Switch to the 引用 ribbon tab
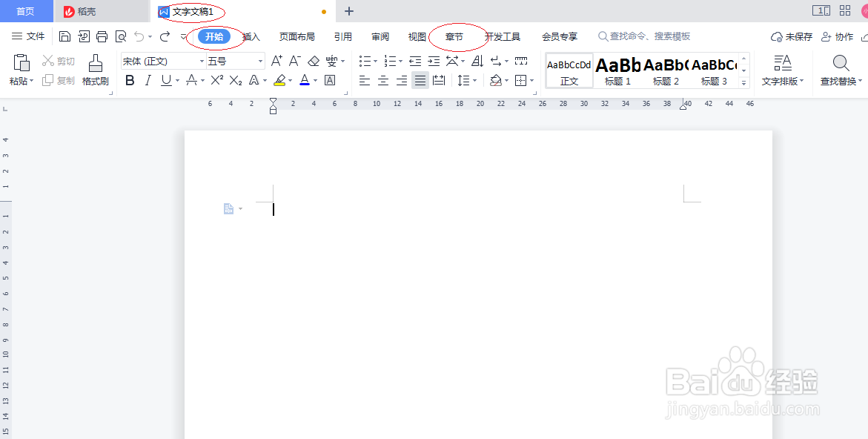The height and width of the screenshot is (439, 868). (x=343, y=36)
